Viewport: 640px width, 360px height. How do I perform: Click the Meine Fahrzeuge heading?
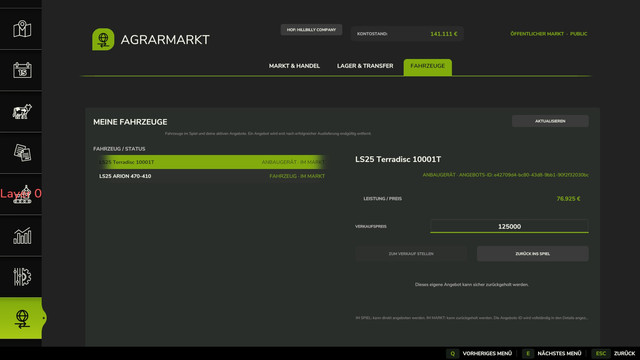130,122
